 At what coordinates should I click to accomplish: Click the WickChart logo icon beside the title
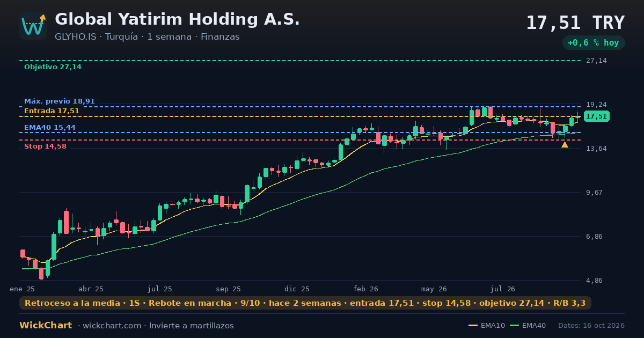click(x=33, y=26)
